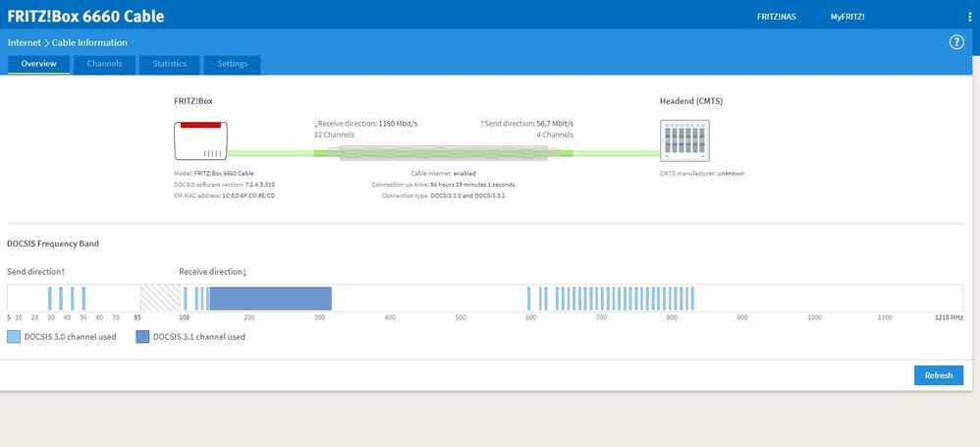Screen dimensions: 980x447
Task: Click the 33 Channels label
Action: (334, 135)
